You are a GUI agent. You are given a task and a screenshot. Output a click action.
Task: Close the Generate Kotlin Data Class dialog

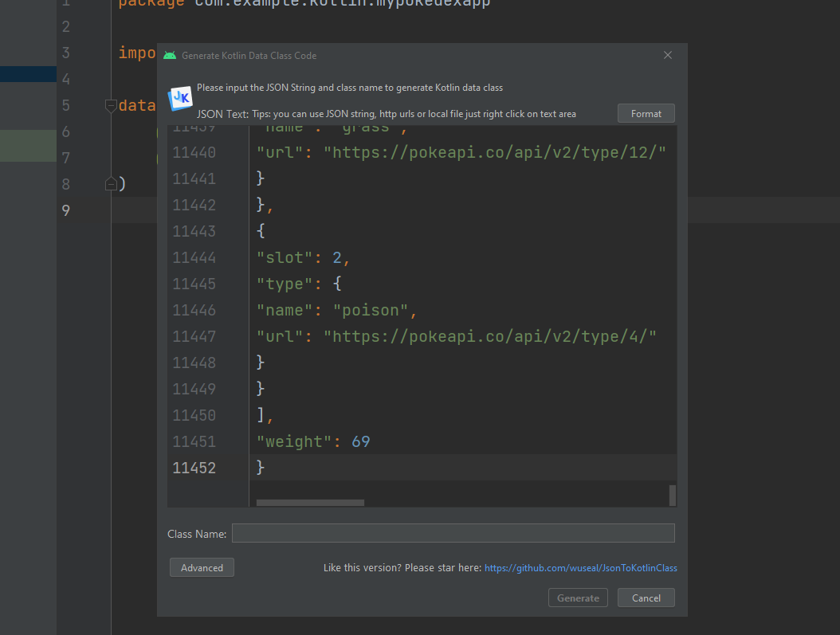668,56
